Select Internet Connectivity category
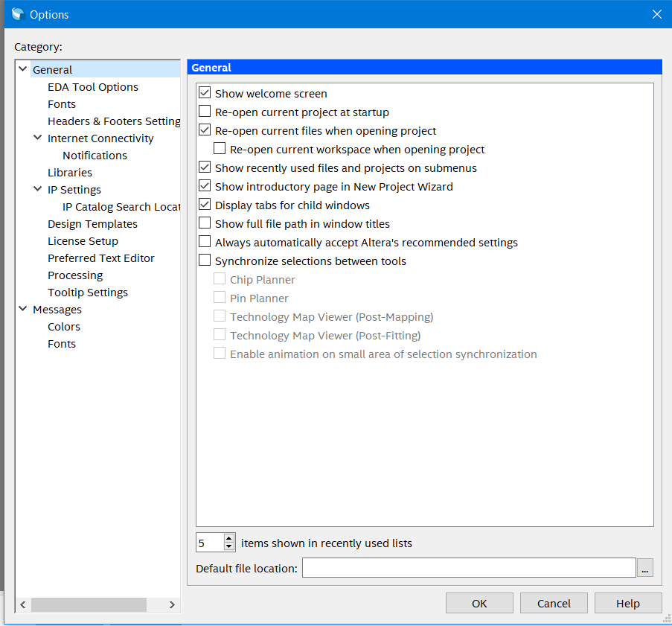This screenshot has width=672, height=626. coord(100,138)
